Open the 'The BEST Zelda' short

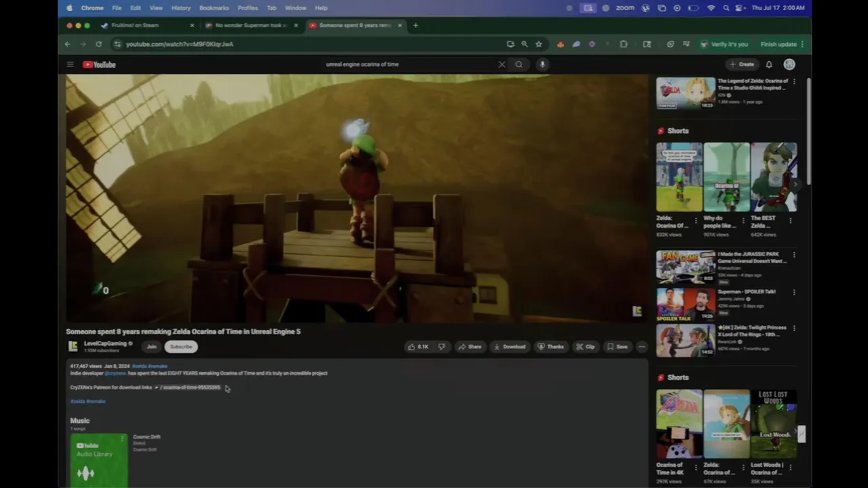(774, 177)
